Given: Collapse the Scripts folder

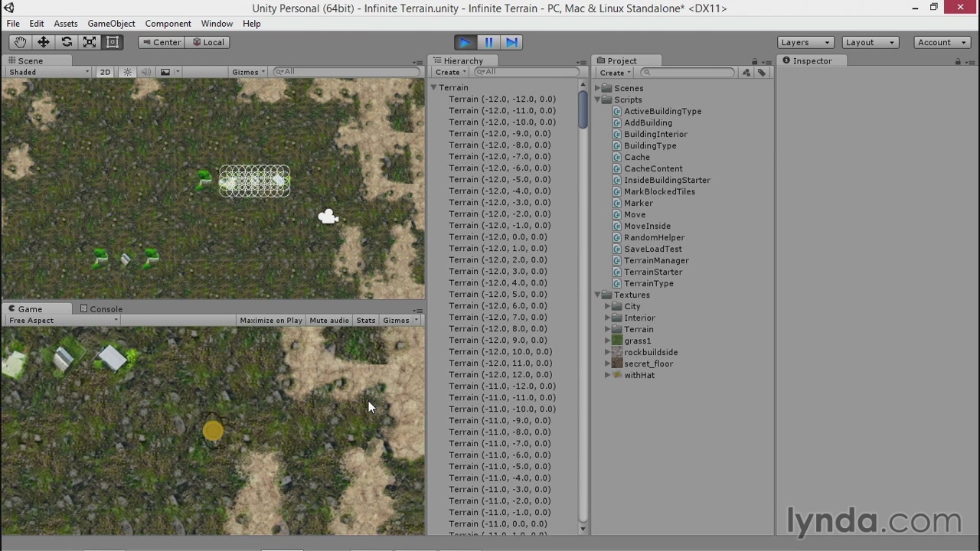Looking at the screenshot, I should coord(598,99).
